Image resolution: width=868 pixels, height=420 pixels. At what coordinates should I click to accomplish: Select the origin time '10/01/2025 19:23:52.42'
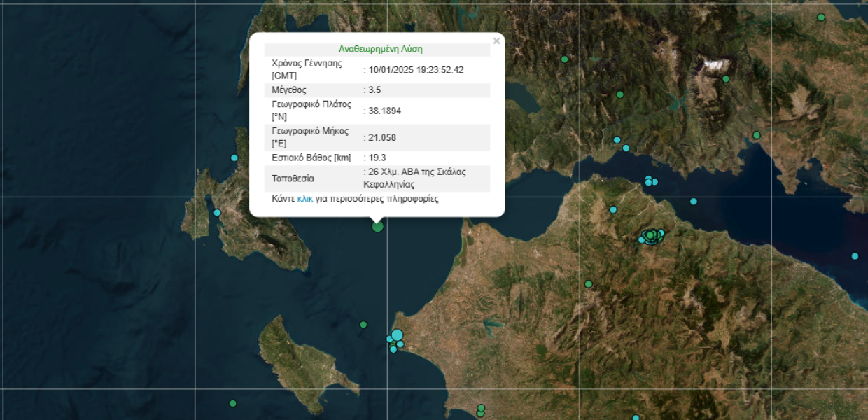(x=416, y=70)
